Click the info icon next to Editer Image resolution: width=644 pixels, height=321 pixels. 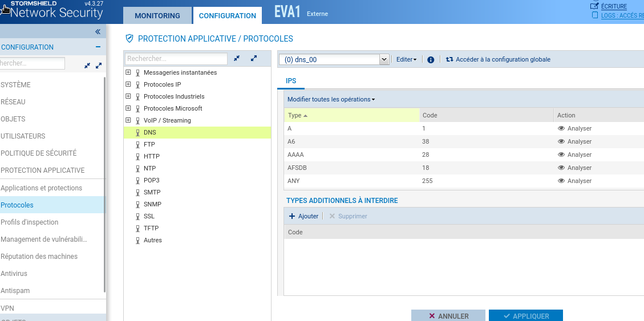[431, 59]
